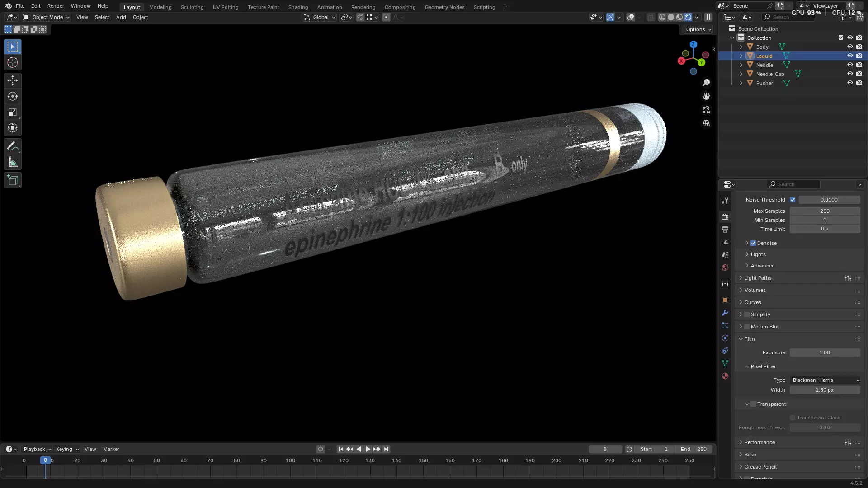Open the Playback menu in timeline
The image size is (868, 488).
coord(38,449)
